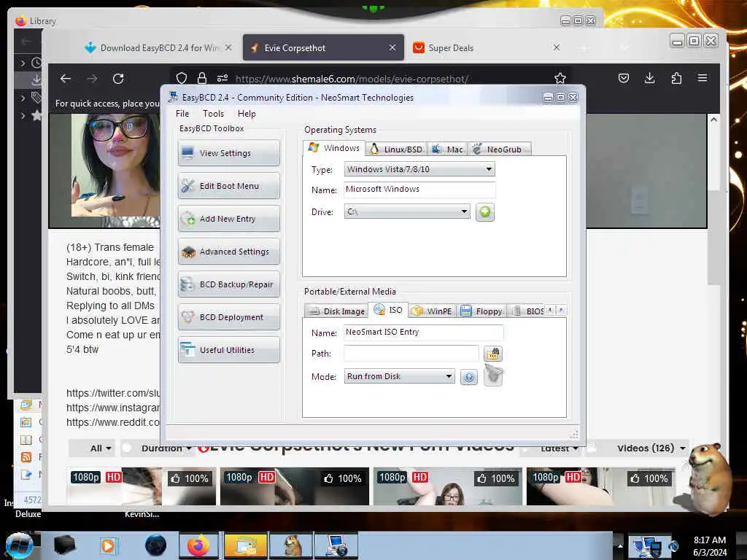
Task: Click the greyed add ISO entry icon
Action: tap(493, 376)
